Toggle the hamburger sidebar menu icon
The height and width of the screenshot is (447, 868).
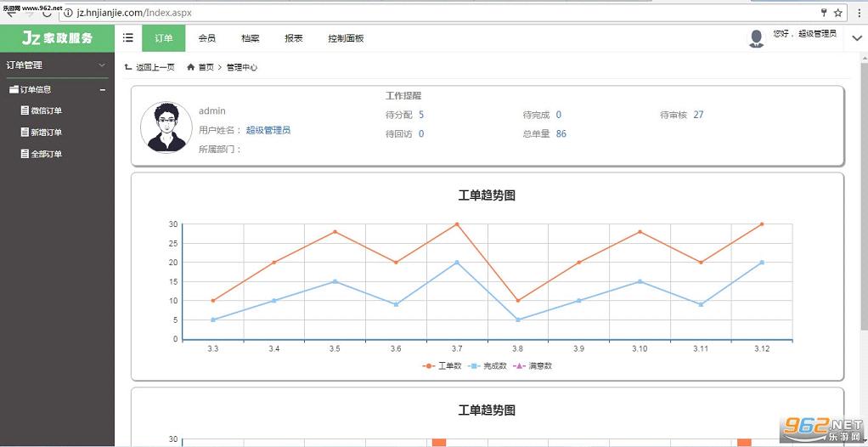point(128,37)
